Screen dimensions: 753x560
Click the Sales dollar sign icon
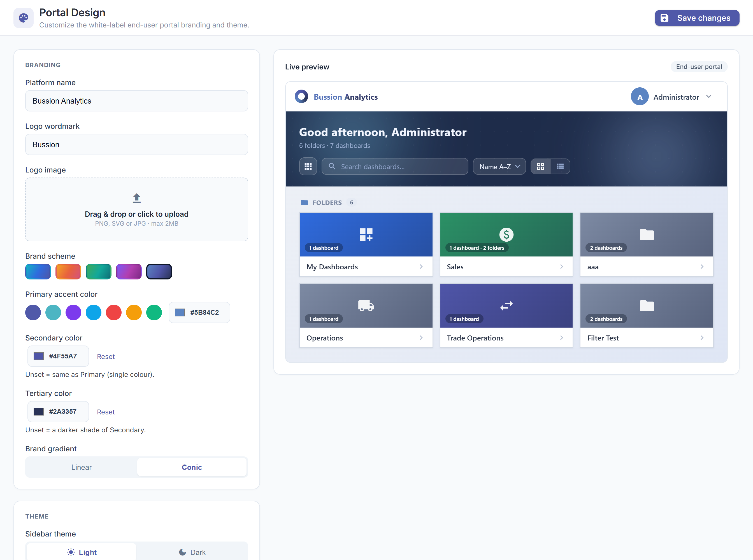506,235
